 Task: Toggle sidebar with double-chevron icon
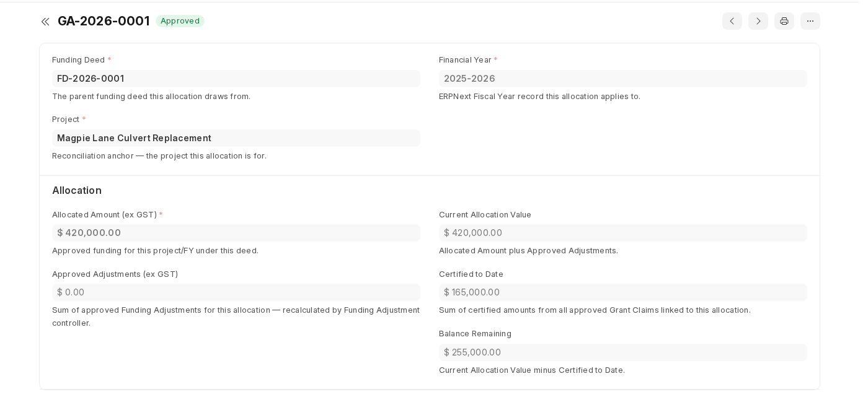45,22
